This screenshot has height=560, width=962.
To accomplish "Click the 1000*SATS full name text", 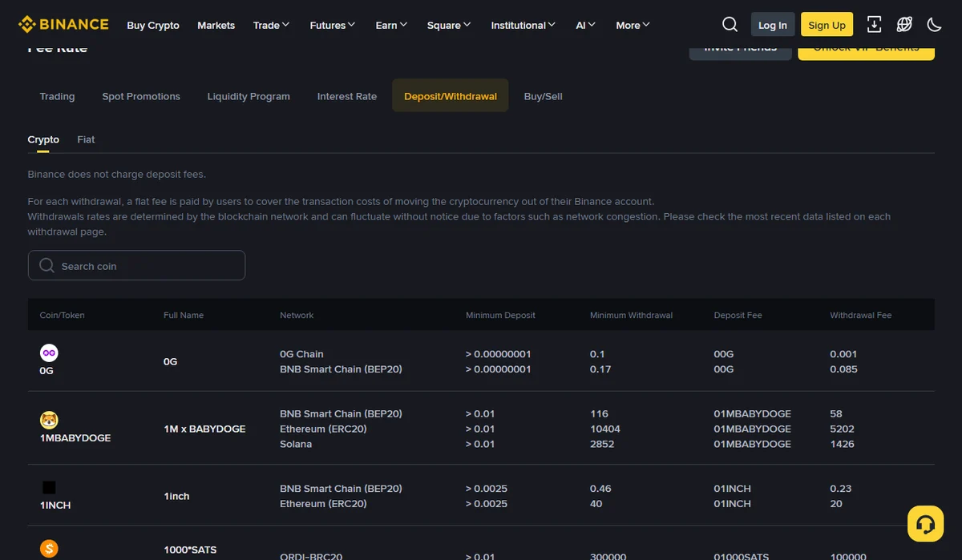I will [190, 550].
